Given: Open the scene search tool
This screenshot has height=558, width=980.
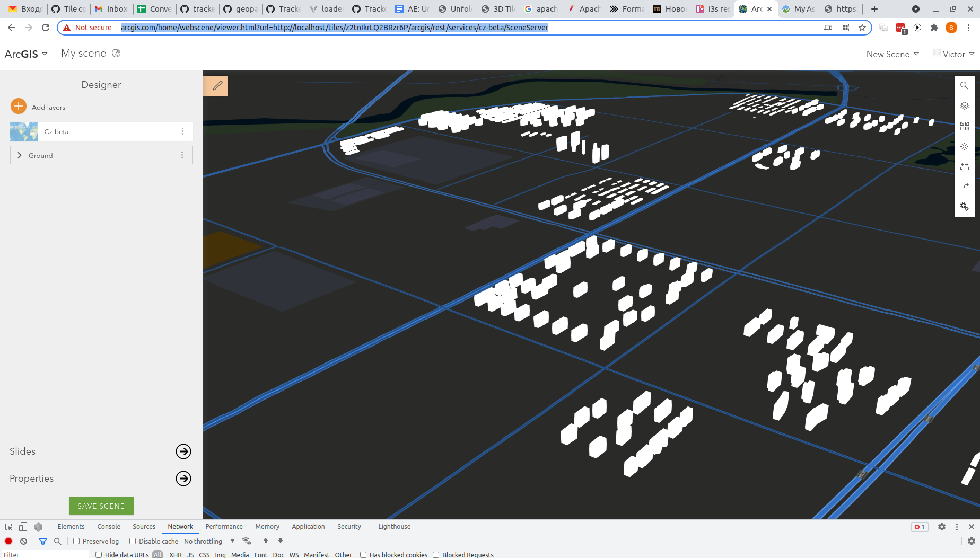Looking at the screenshot, I should click(x=964, y=85).
